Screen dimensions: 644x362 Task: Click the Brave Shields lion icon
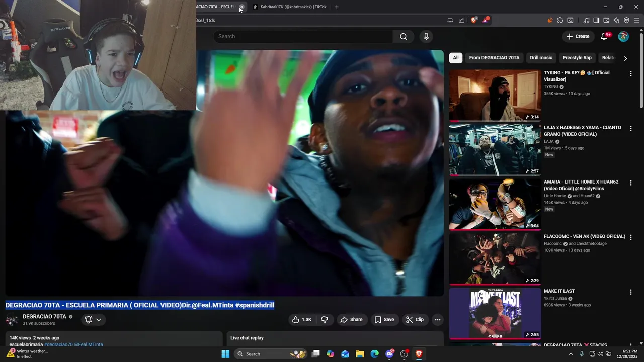pos(473,20)
